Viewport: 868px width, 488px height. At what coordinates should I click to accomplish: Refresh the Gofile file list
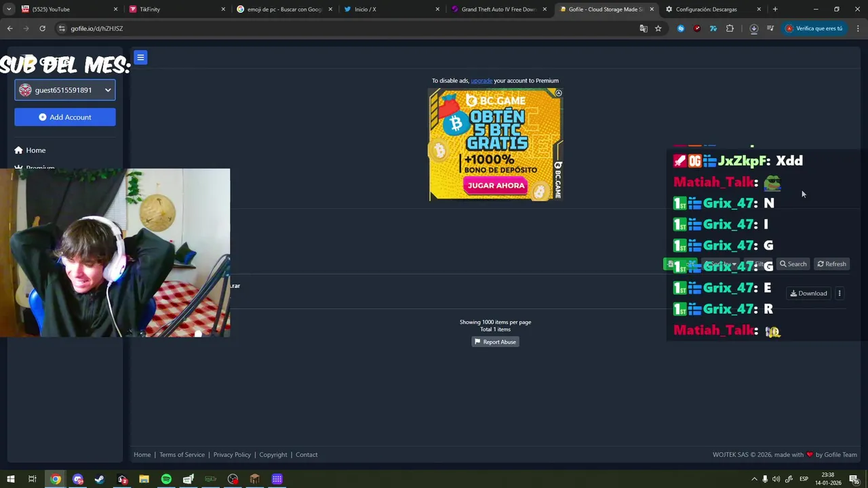(831, 264)
